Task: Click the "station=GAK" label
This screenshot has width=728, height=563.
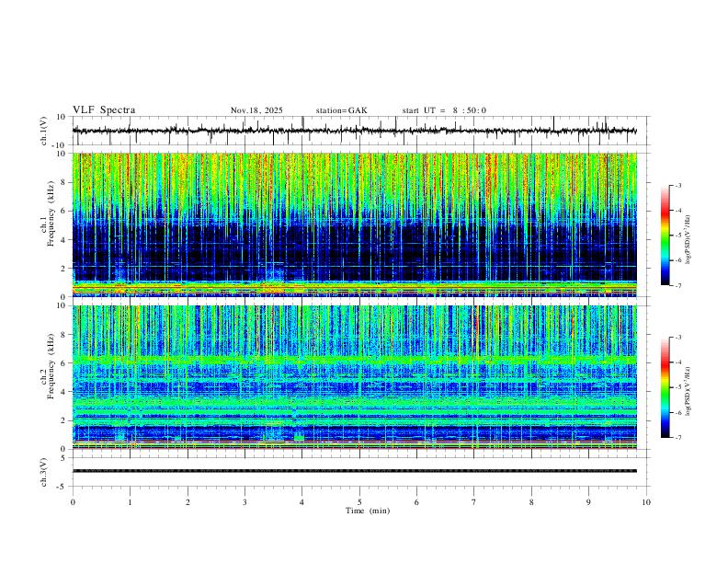Action: pos(341,110)
